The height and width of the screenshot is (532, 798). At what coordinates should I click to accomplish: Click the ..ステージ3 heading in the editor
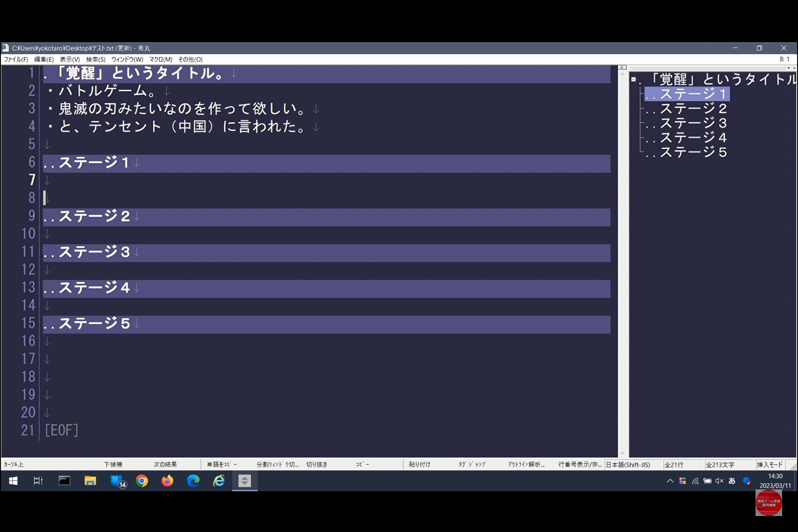point(327,253)
